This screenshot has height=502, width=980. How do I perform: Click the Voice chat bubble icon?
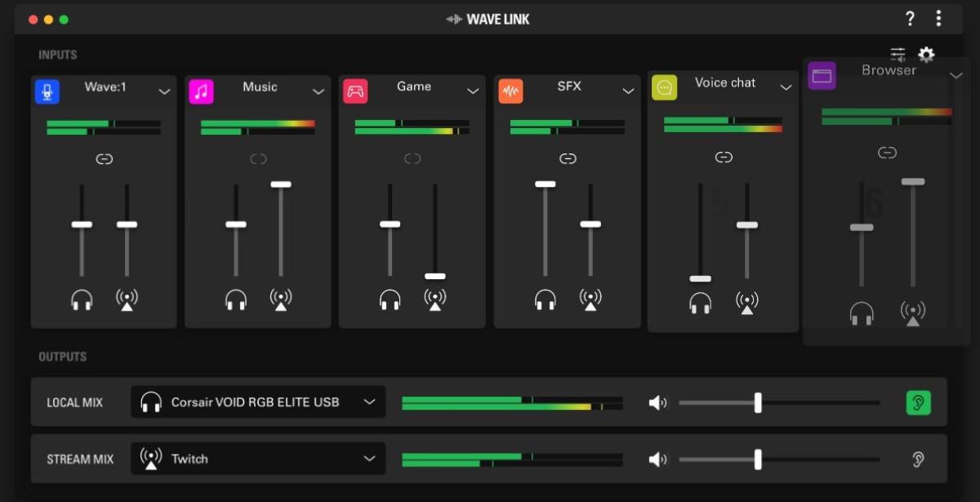[665, 87]
